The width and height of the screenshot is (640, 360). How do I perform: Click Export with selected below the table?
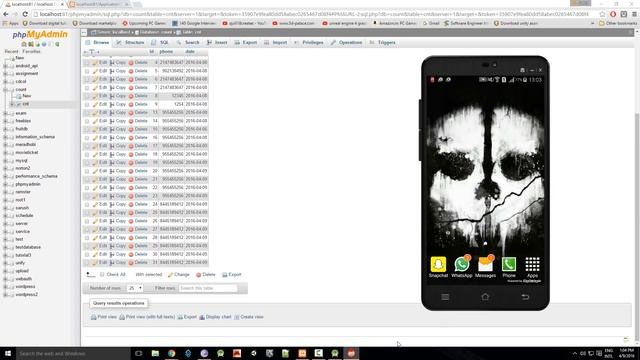coord(232,275)
